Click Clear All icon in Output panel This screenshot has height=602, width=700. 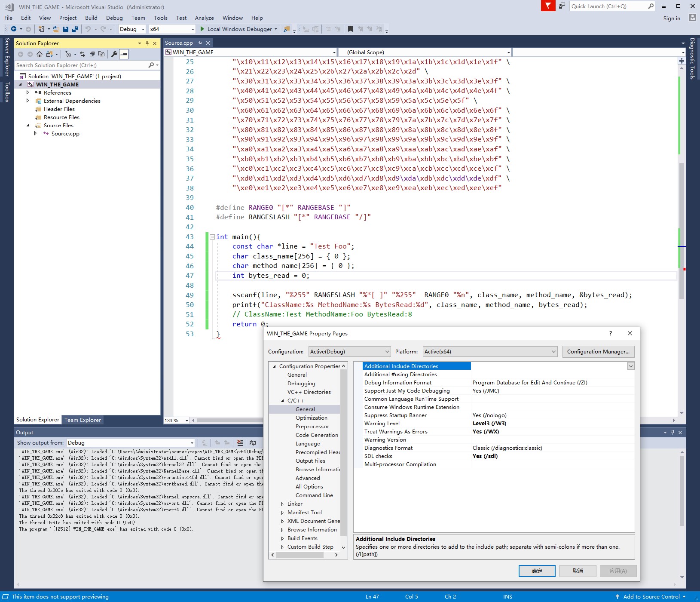[240, 443]
